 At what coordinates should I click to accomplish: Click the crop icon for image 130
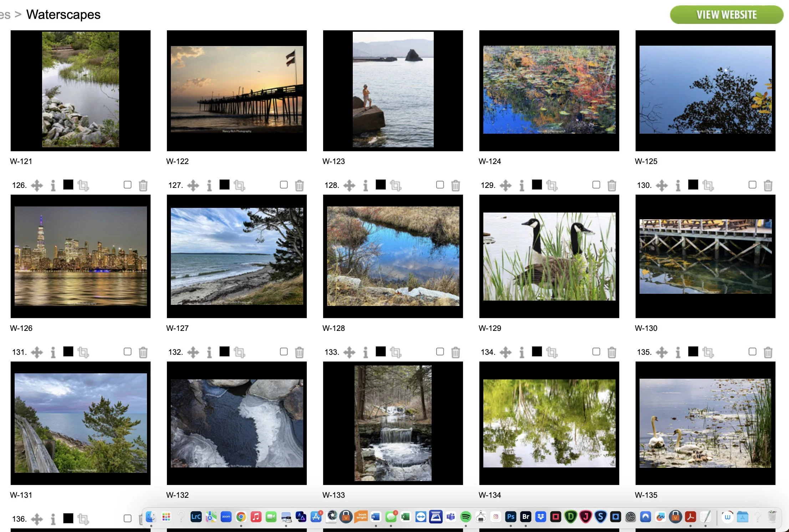click(x=708, y=185)
